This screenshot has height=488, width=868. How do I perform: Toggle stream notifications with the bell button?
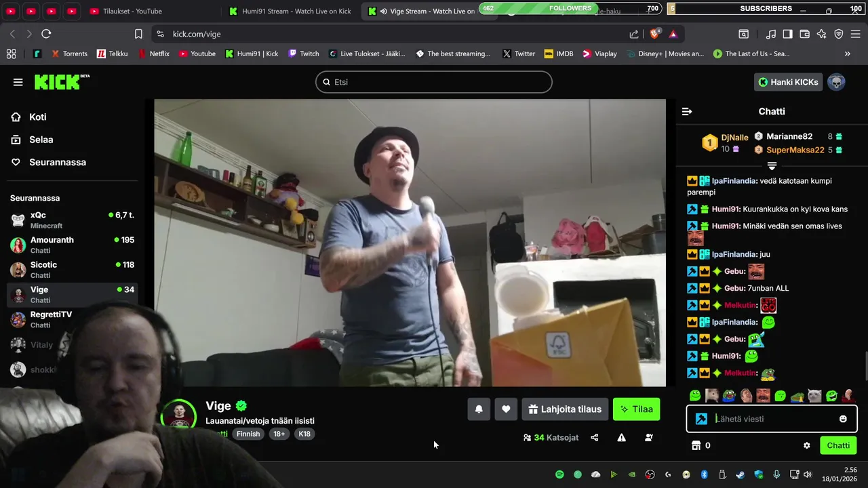point(479,409)
